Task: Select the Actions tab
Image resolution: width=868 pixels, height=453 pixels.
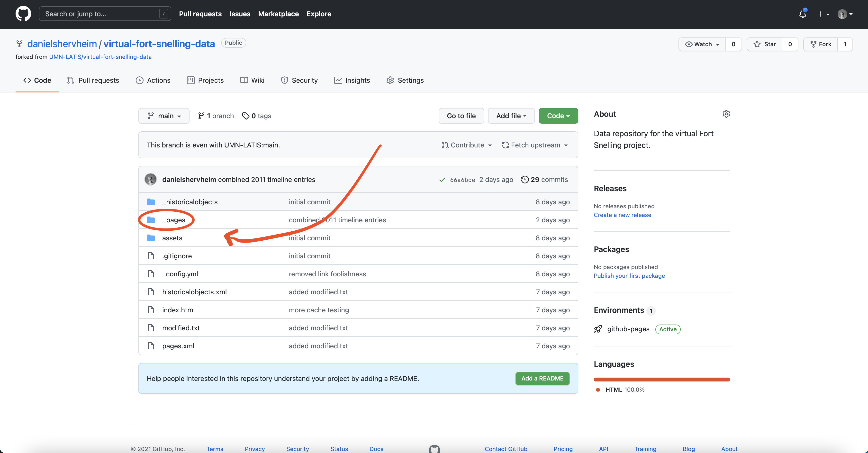Action: 153,80
